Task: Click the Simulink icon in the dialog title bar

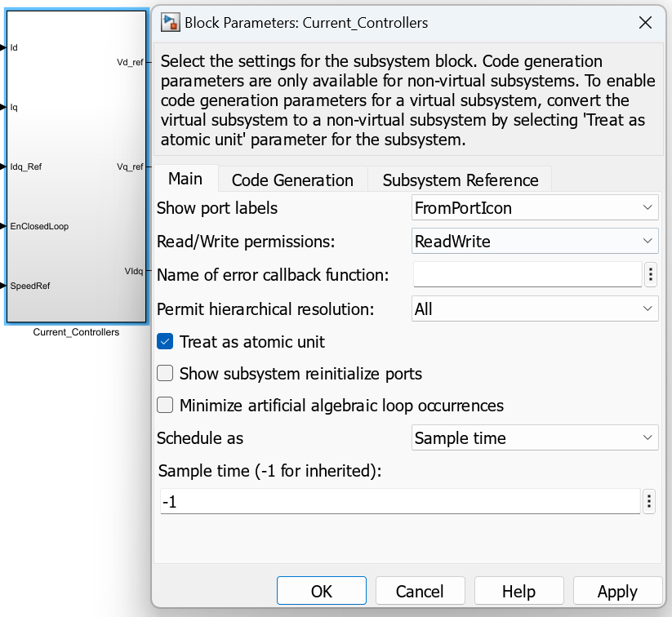Action: click(171, 23)
